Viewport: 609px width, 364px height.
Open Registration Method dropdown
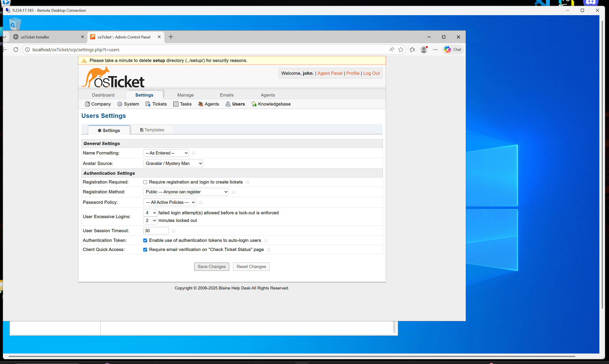(x=186, y=192)
